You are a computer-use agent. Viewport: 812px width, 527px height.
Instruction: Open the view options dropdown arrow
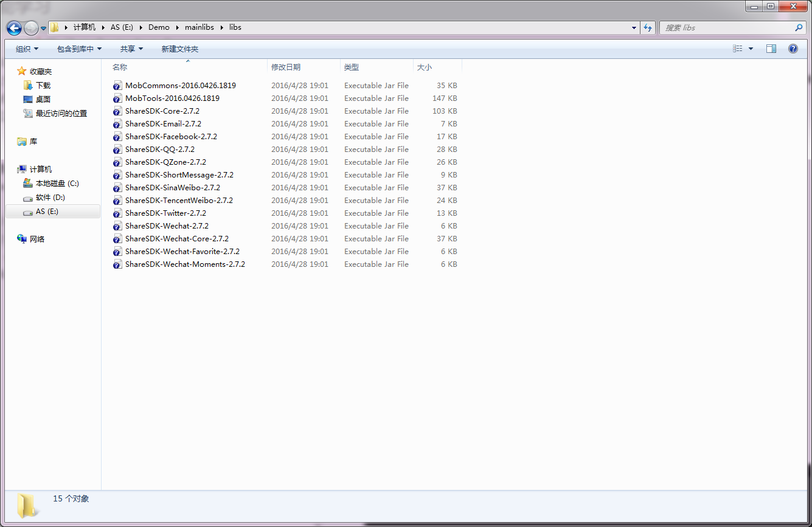pyautogui.click(x=751, y=49)
